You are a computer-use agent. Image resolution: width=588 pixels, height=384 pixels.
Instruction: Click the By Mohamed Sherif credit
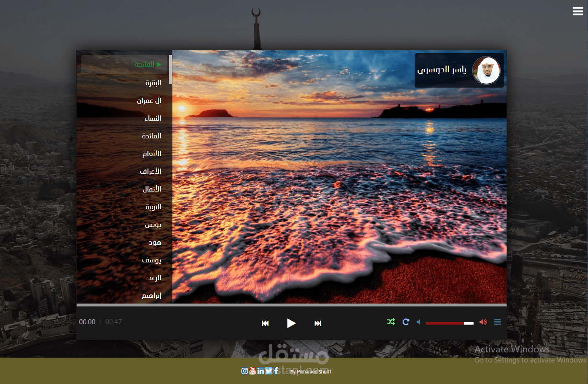310,372
